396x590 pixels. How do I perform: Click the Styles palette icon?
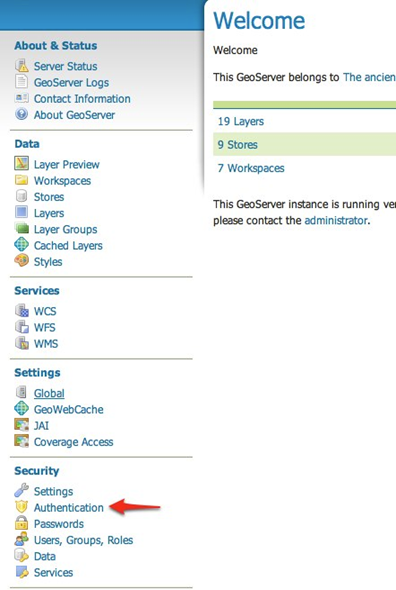[21, 261]
